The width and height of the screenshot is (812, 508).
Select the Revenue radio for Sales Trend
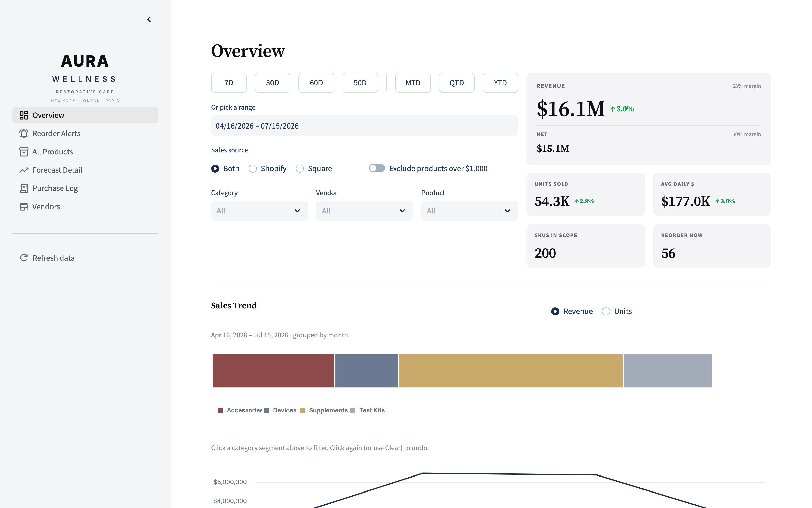(555, 311)
